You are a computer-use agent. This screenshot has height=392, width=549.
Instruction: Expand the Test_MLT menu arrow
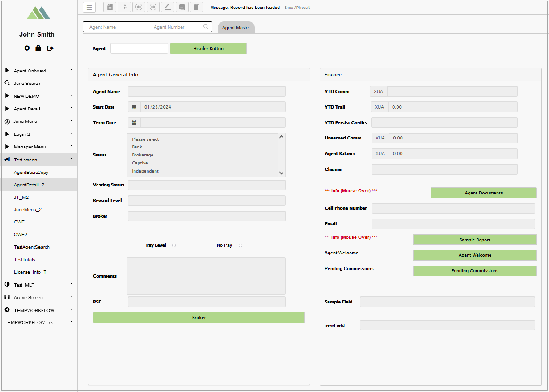point(72,284)
